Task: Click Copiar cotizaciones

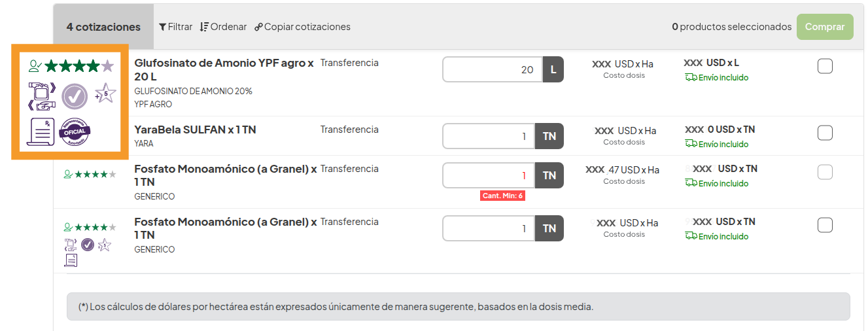Action: [302, 27]
